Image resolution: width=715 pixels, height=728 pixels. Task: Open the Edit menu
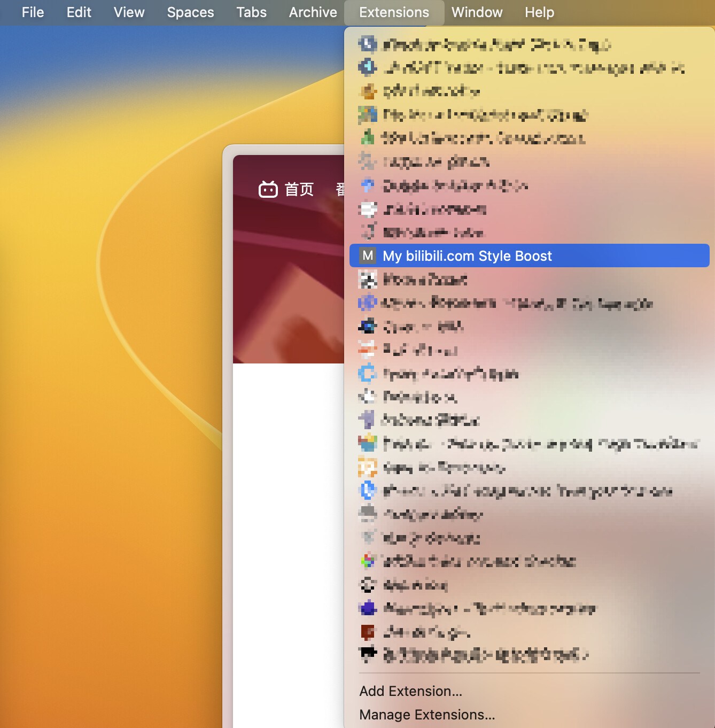point(79,12)
